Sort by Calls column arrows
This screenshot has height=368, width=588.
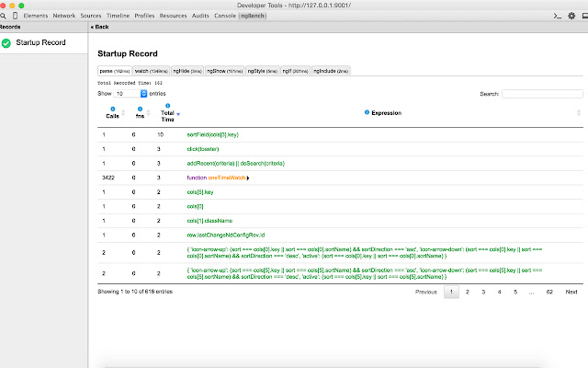tap(123, 112)
